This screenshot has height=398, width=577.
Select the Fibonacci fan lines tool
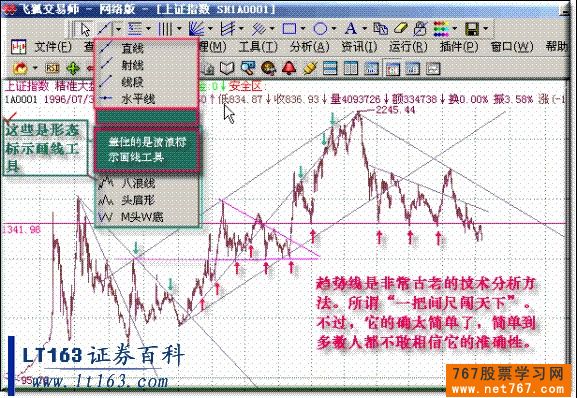197,29
